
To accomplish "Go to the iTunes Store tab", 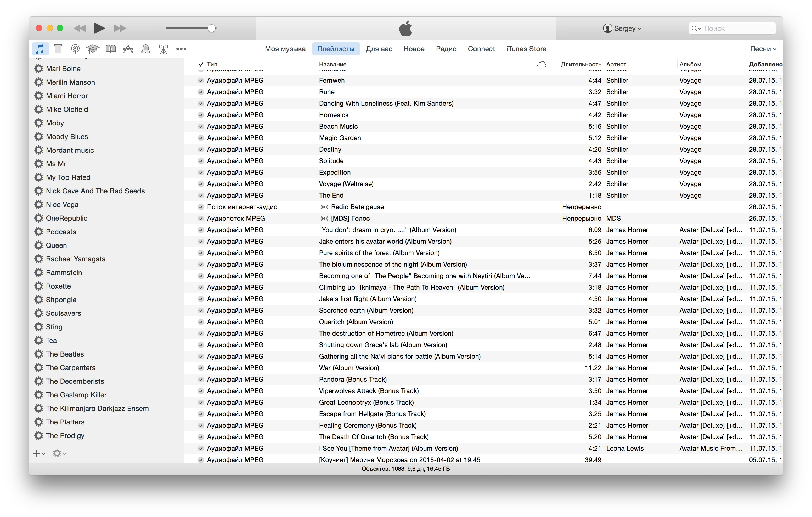I will (526, 49).
